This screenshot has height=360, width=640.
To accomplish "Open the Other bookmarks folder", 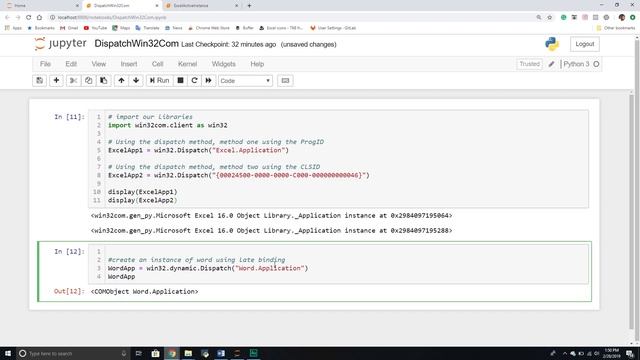I will 616,28.
